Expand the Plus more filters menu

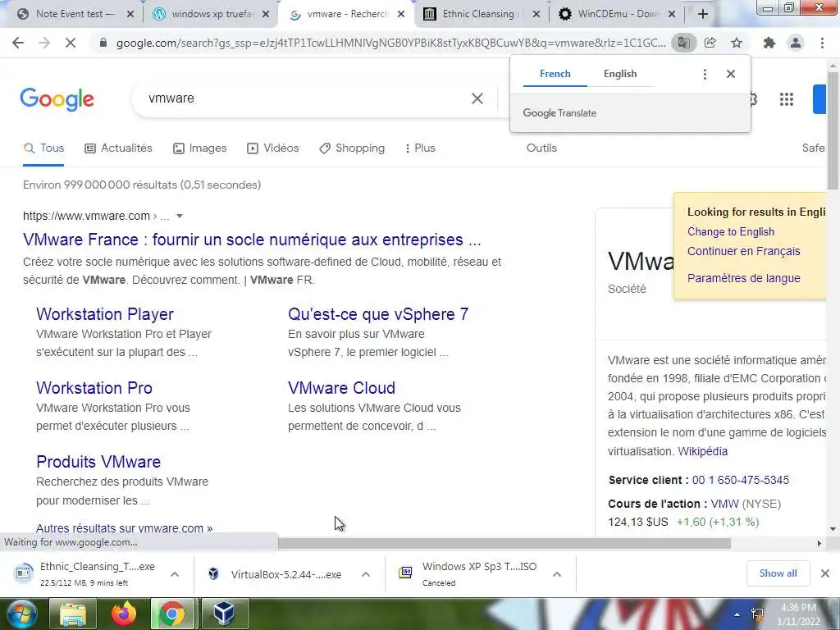419,148
